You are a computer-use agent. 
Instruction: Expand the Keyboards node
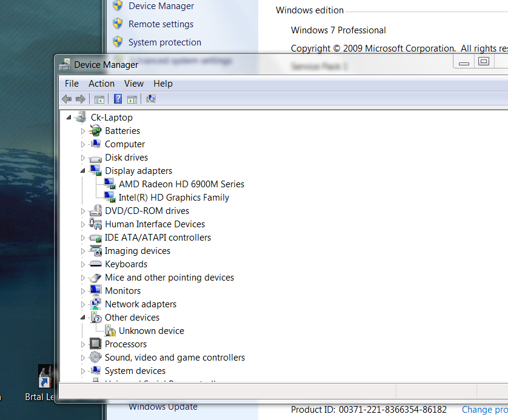[x=83, y=265]
